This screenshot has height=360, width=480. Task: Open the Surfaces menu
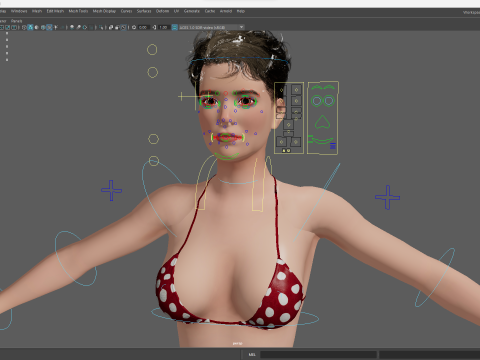click(x=144, y=11)
